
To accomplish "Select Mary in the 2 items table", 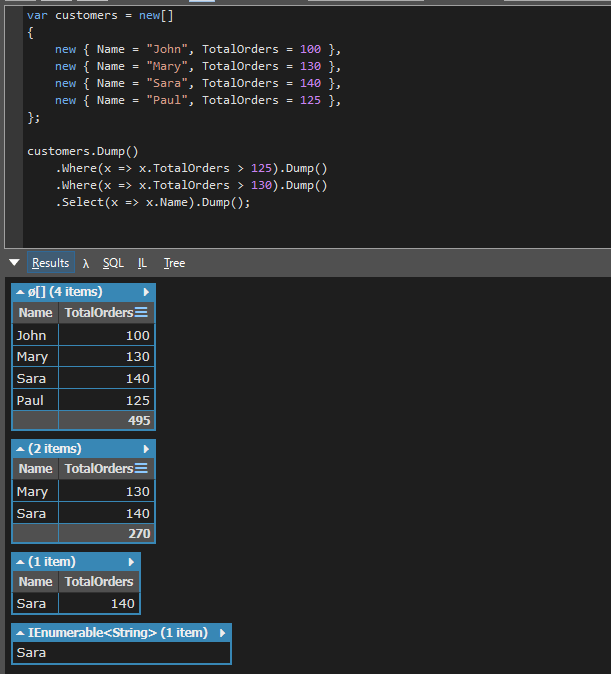I will click(x=35, y=491).
